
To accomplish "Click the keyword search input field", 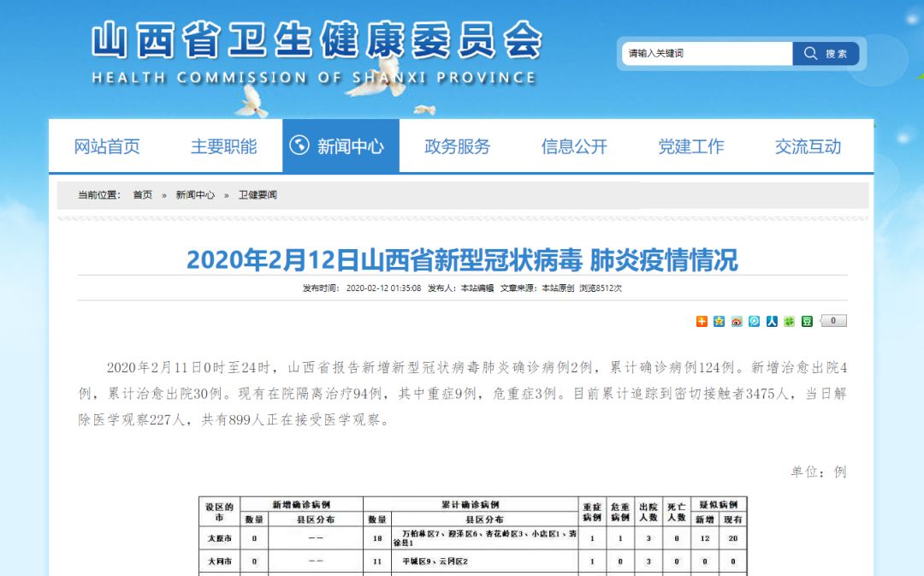I will pos(706,53).
